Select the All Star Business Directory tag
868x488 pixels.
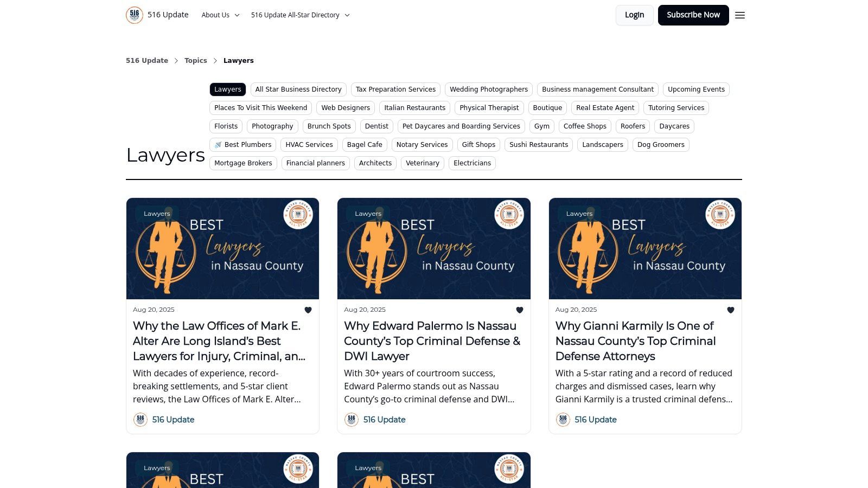click(298, 89)
